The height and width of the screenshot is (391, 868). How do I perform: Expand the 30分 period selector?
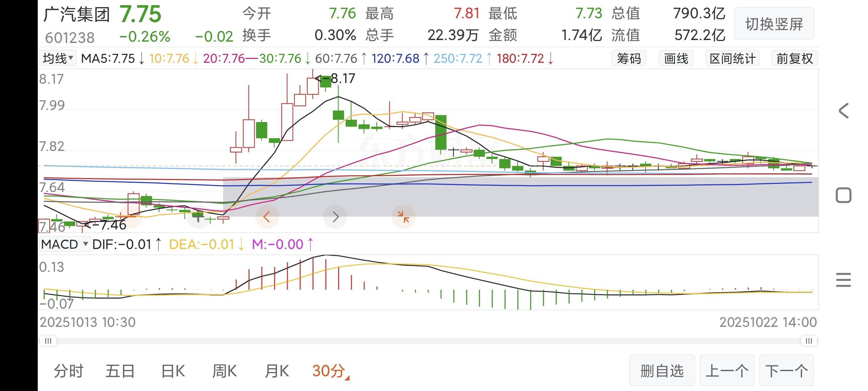click(330, 371)
